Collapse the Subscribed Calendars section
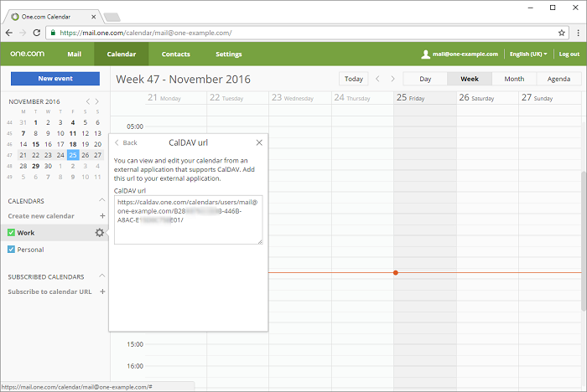This screenshot has width=587, height=392. pyautogui.click(x=101, y=276)
